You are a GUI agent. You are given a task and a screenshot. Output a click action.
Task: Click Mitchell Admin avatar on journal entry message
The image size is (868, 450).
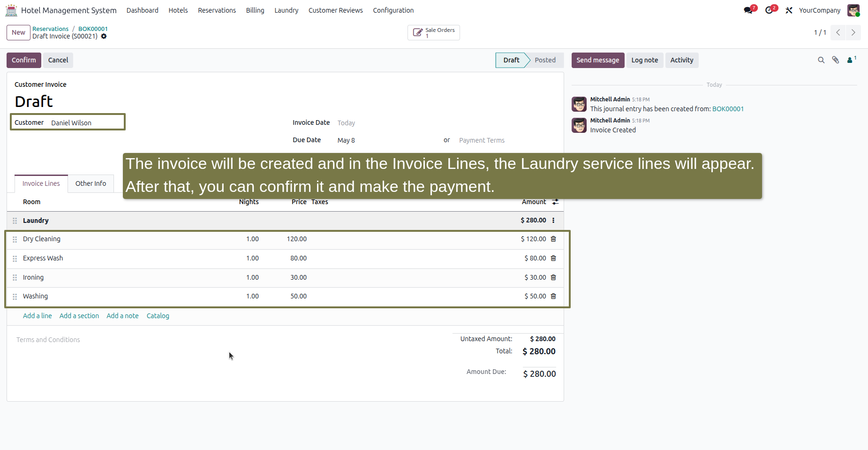coord(579,104)
